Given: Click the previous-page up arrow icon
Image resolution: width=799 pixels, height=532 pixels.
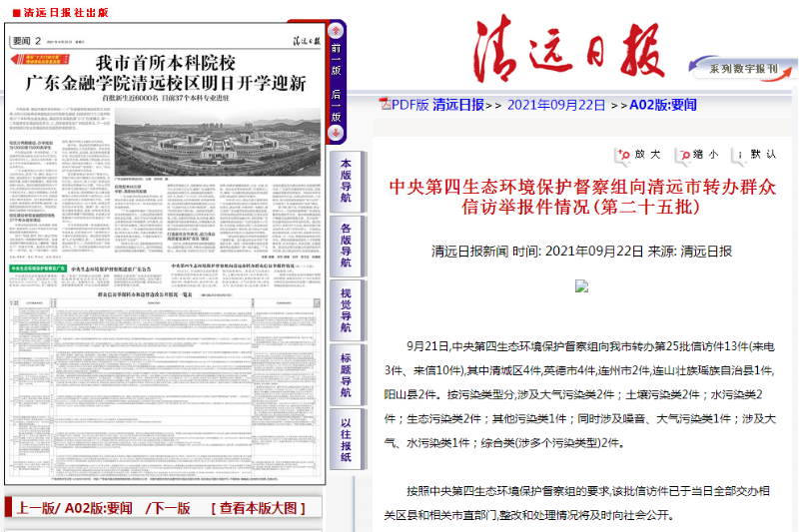Looking at the screenshot, I should [336, 31].
